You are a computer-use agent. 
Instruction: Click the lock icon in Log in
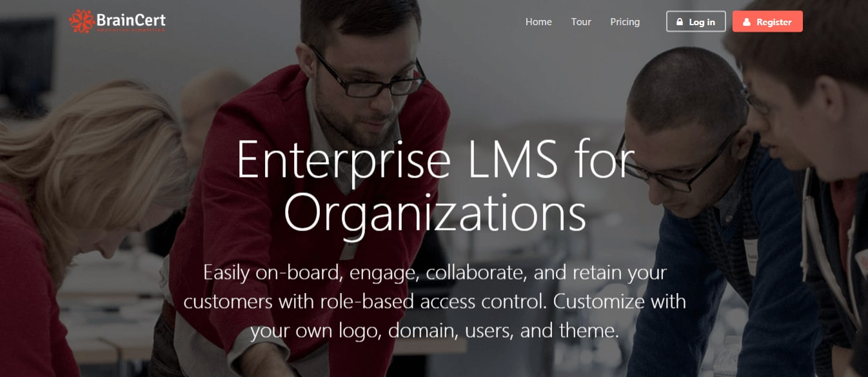[679, 22]
